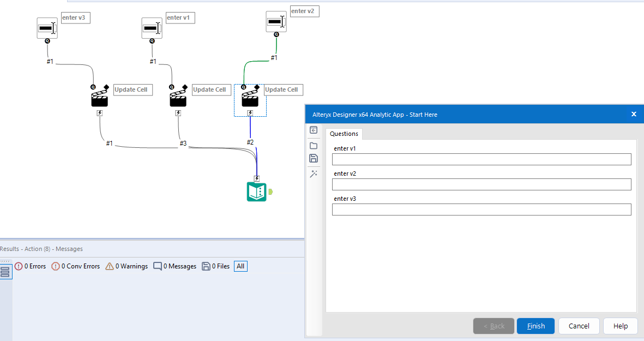Select the Action tool labeled Update Cell under enter v1
644x341 pixels.
pos(178,96)
